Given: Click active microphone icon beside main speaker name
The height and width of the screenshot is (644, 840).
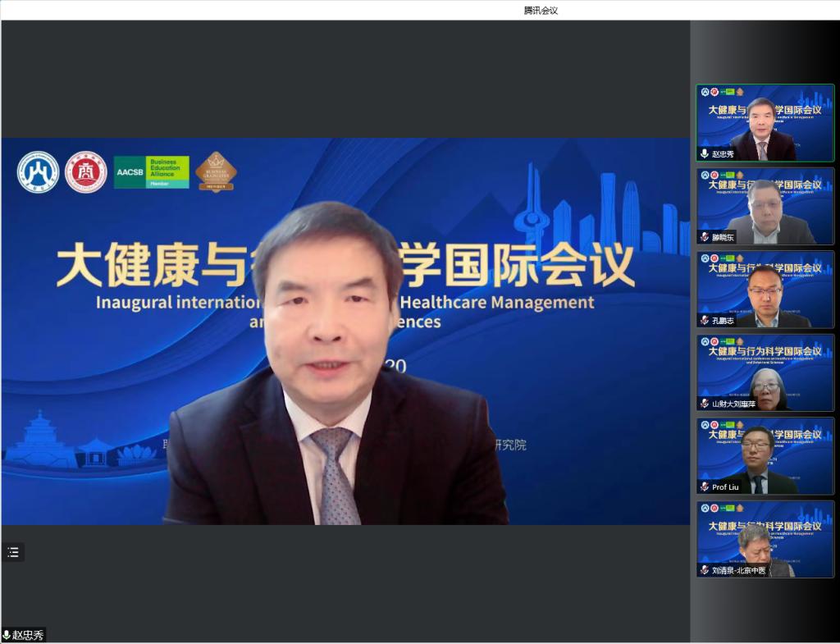Looking at the screenshot, I should [x=7, y=635].
